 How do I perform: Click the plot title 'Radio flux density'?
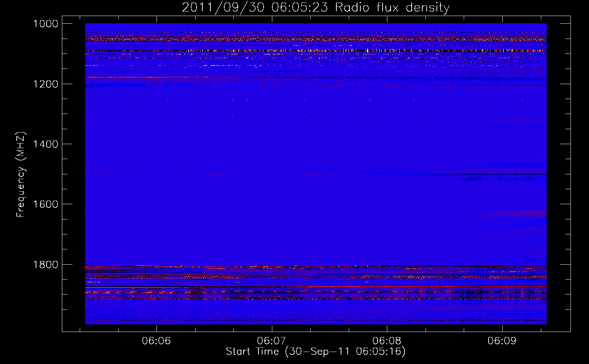[x=392, y=7]
